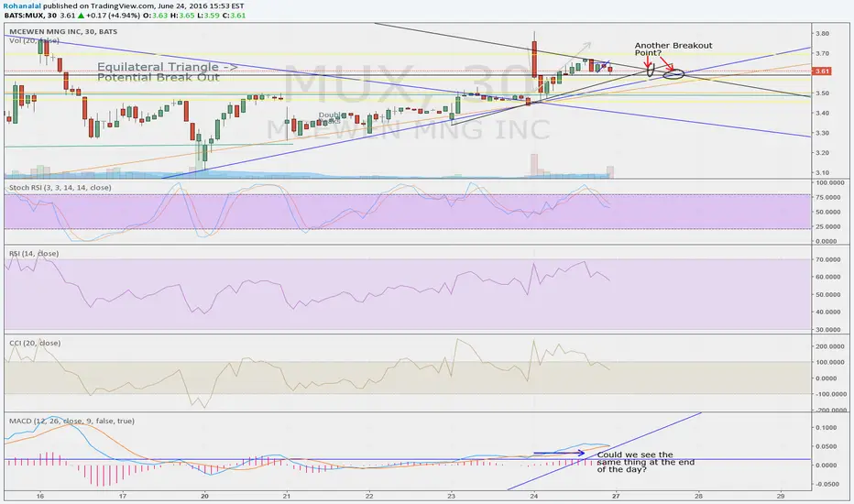The image size is (854, 504).
Task: Click the 70.0000 level on RSI axis
Action: coord(827,259)
